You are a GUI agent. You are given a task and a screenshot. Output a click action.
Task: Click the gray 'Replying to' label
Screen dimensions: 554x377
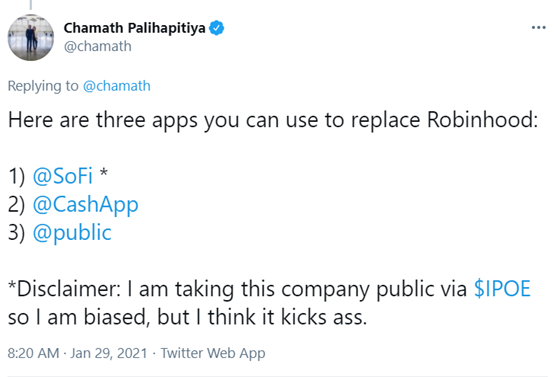[43, 86]
